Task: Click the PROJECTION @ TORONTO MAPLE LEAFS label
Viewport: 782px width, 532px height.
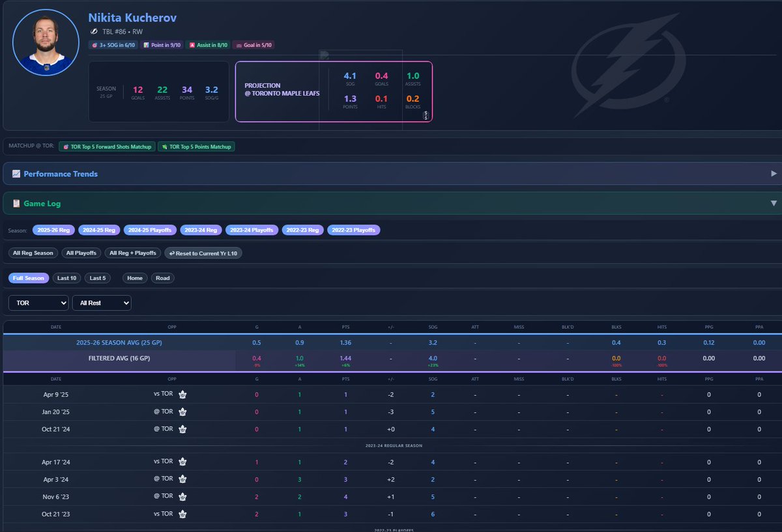Action: pos(282,89)
